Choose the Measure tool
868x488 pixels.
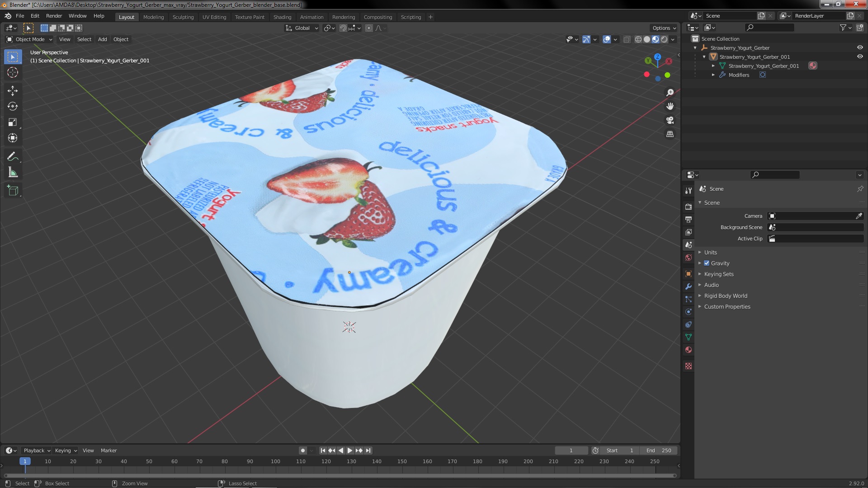(13, 173)
